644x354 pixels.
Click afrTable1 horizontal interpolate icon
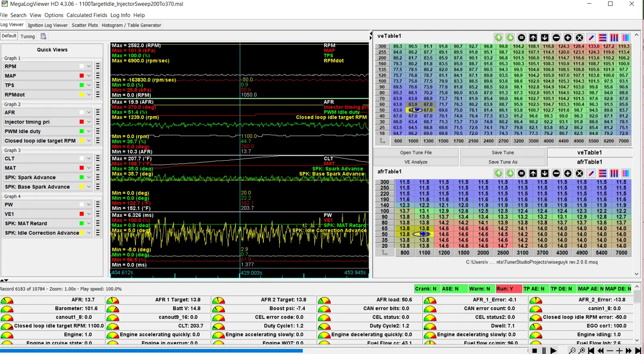[603, 173]
